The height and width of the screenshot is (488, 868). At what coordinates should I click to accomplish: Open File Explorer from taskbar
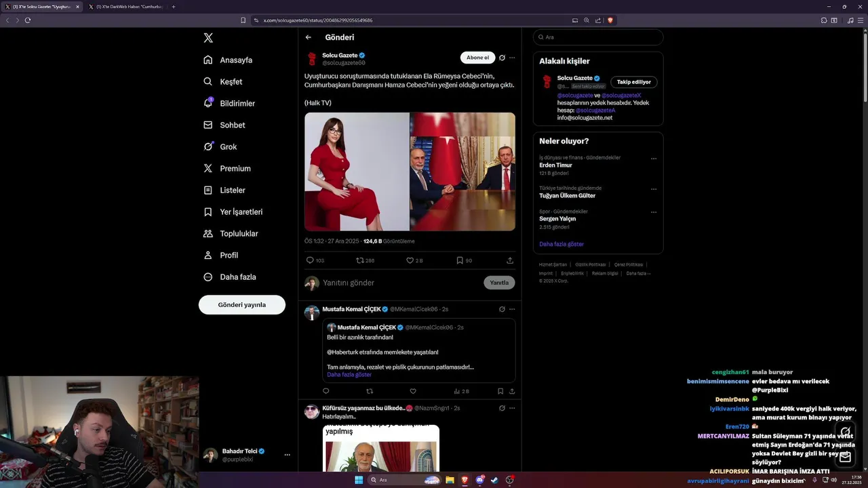click(x=450, y=480)
